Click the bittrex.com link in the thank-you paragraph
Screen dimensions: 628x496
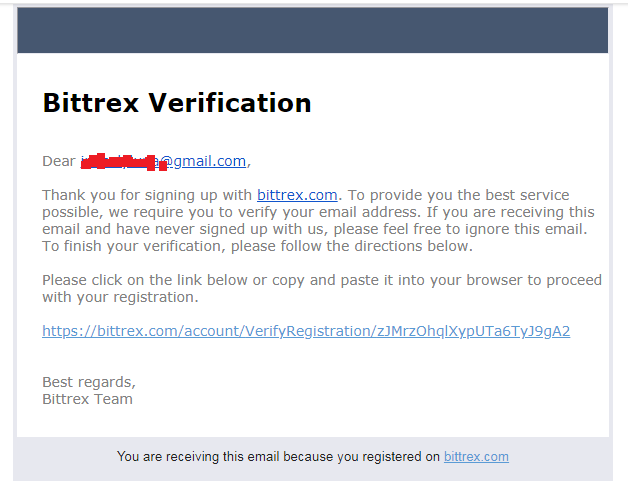pyautogui.click(x=297, y=195)
